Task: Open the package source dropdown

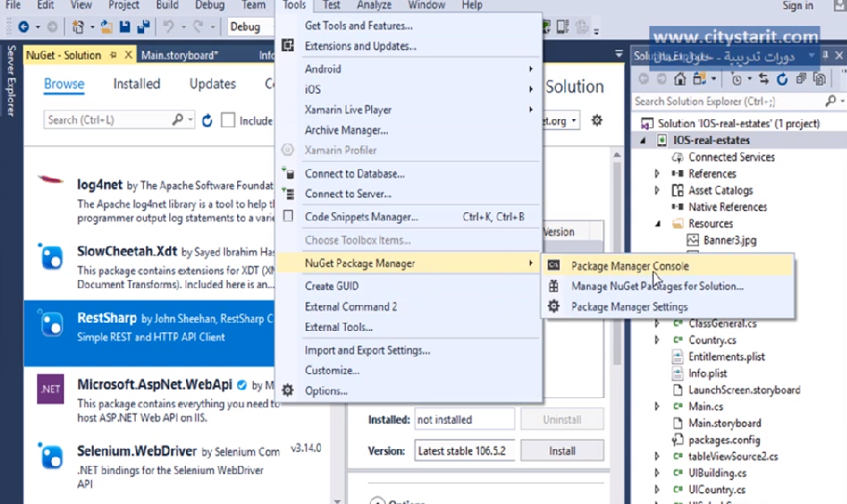Action: (x=573, y=121)
